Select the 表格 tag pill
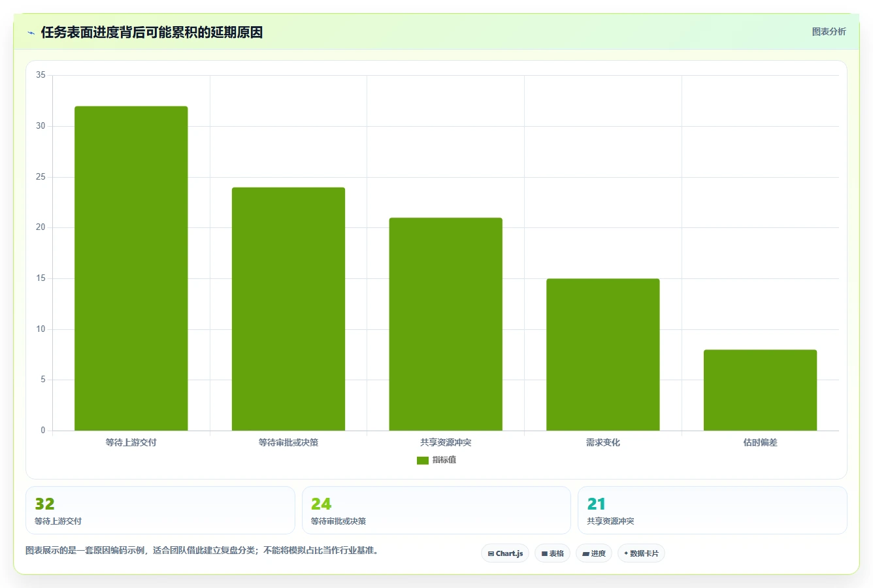 pyautogui.click(x=552, y=553)
